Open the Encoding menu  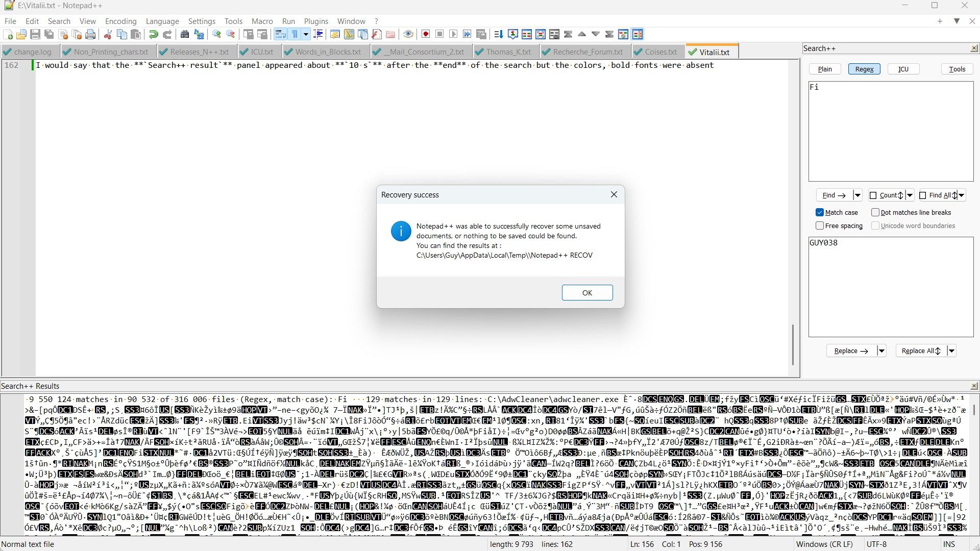point(121,21)
